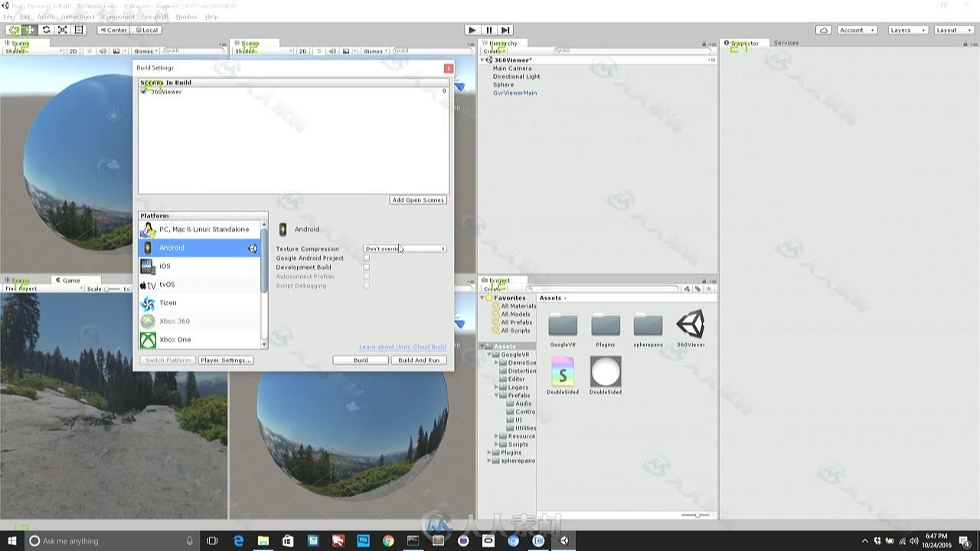Select the Scale tool in Unity toolbar
The width and height of the screenshot is (980, 551).
point(63,30)
